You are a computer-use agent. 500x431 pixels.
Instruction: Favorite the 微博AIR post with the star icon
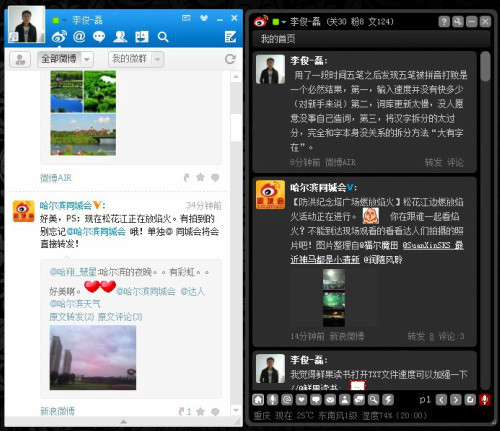(200, 177)
